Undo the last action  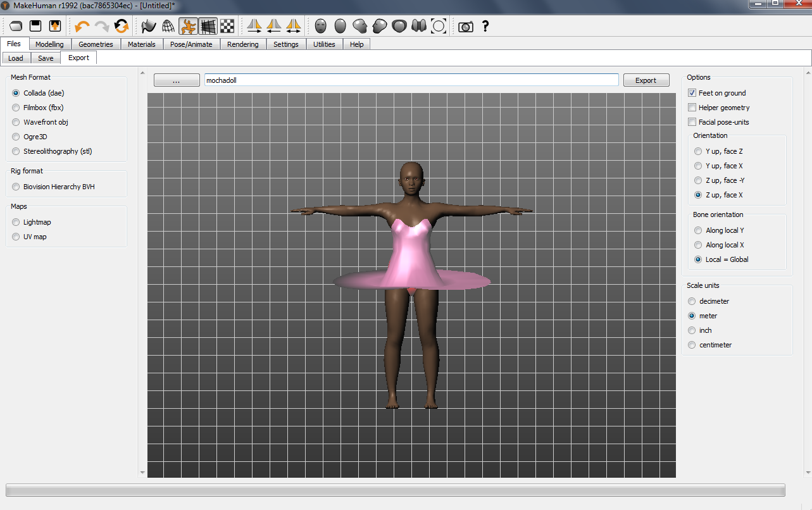(82, 26)
